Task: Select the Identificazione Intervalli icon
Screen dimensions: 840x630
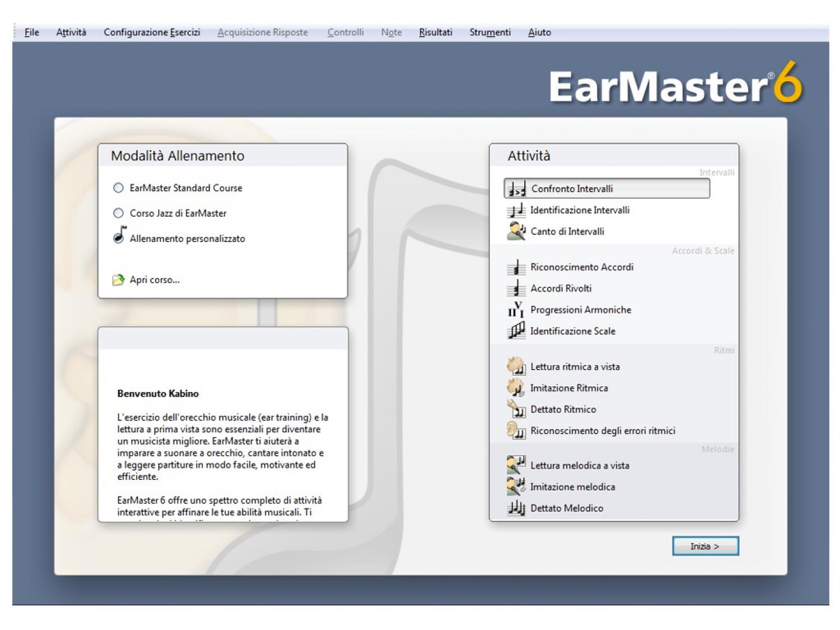Action: (516, 211)
